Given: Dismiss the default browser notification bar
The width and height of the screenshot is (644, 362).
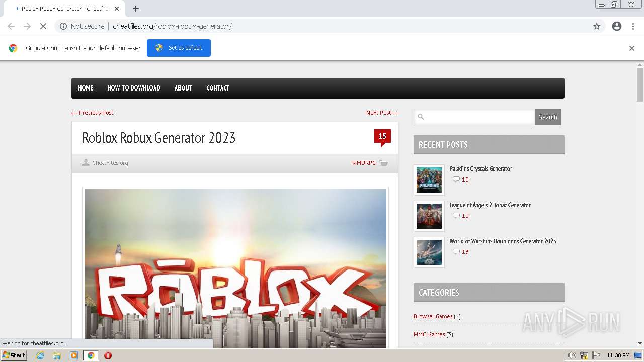Looking at the screenshot, I should (x=632, y=48).
